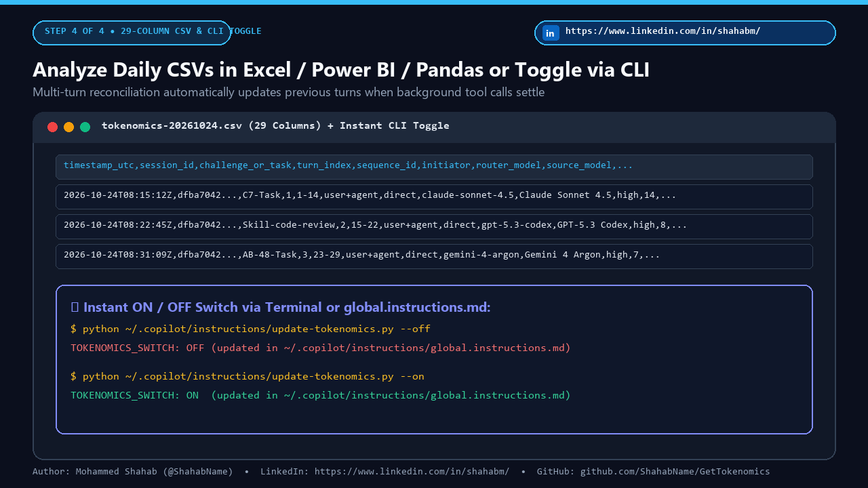Open the footer LinkedIn profile link
Image resolution: width=868 pixels, height=488 pixels.
coord(412,472)
